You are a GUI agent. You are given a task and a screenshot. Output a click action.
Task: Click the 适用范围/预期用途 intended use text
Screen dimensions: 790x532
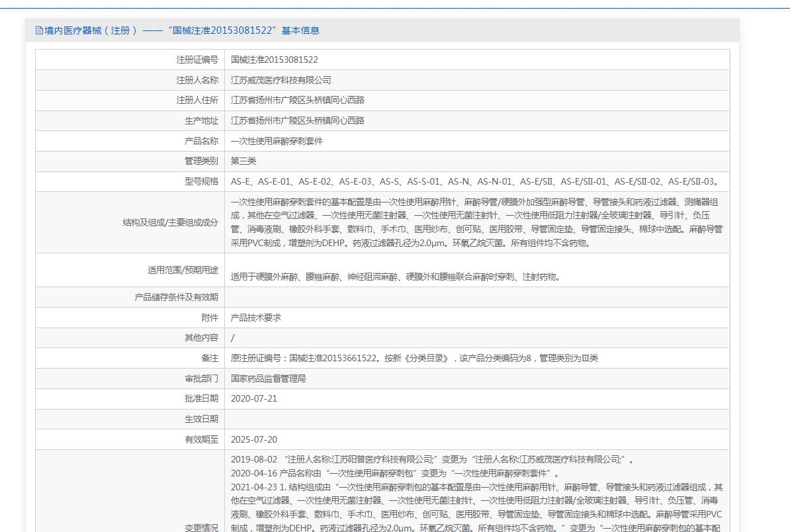(395, 277)
